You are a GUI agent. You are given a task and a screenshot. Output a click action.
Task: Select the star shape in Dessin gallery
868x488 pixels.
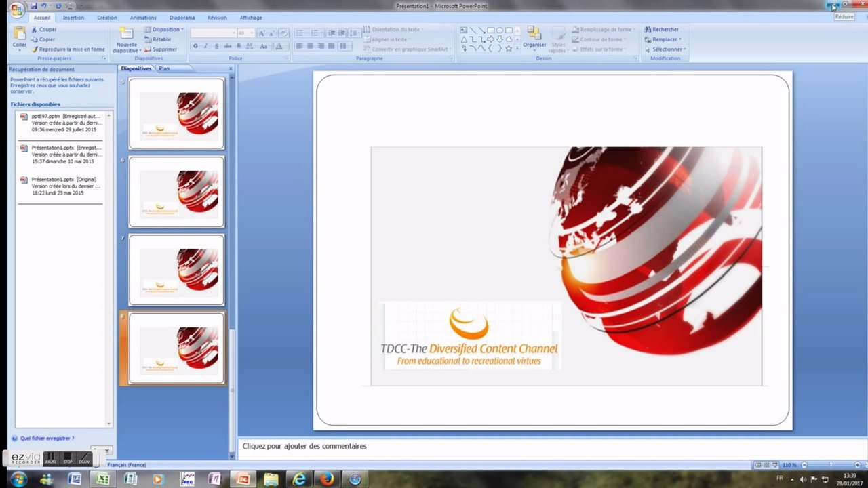(x=509, y=48)
